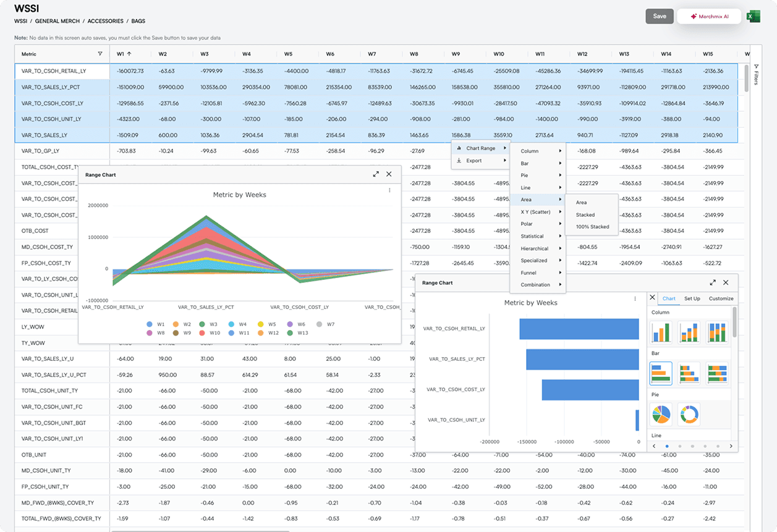Viewport: 777px width, 532px height.
Task: Sort by the W1 column header
Action: [124, 54]
